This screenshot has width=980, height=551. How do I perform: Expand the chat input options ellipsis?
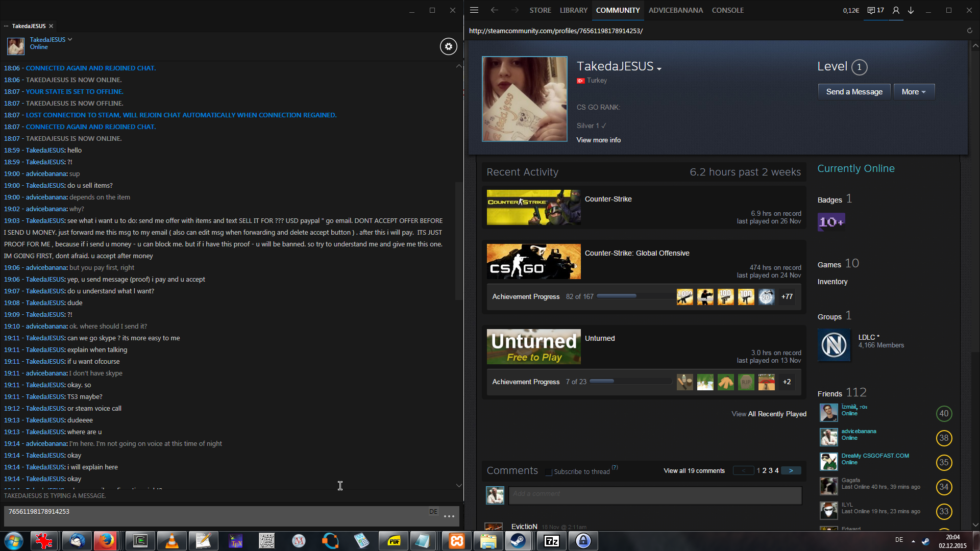click(x=449, y=516)
